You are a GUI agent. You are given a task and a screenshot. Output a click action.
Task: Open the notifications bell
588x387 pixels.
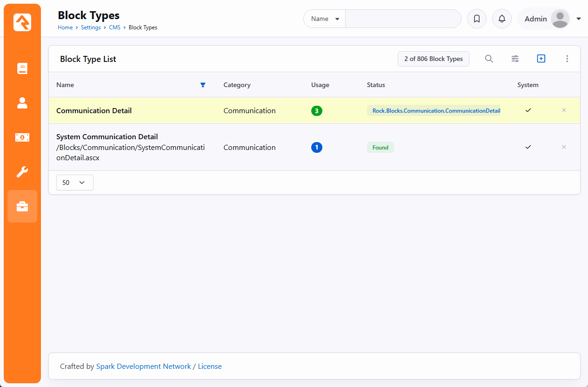(x=501, y=19)
